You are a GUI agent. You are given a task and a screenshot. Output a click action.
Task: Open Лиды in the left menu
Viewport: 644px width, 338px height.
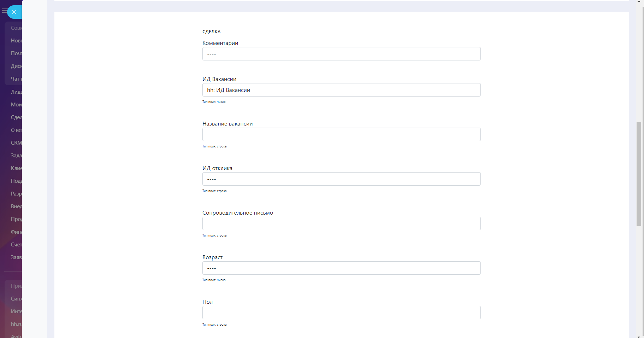16,92
